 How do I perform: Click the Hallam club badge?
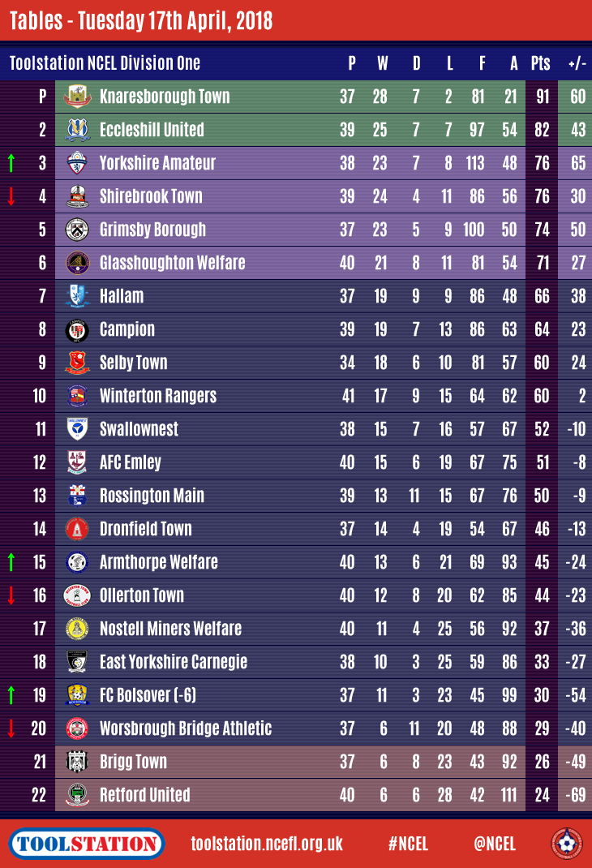point(77,296)
